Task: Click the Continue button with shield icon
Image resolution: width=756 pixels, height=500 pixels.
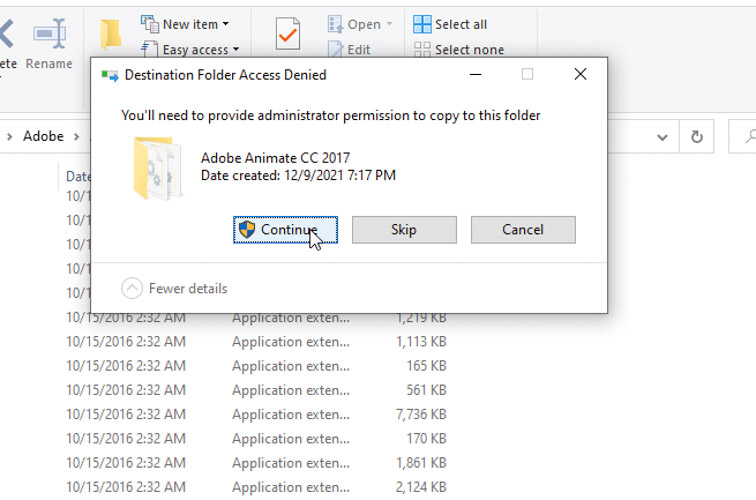Action: point(286,230)
